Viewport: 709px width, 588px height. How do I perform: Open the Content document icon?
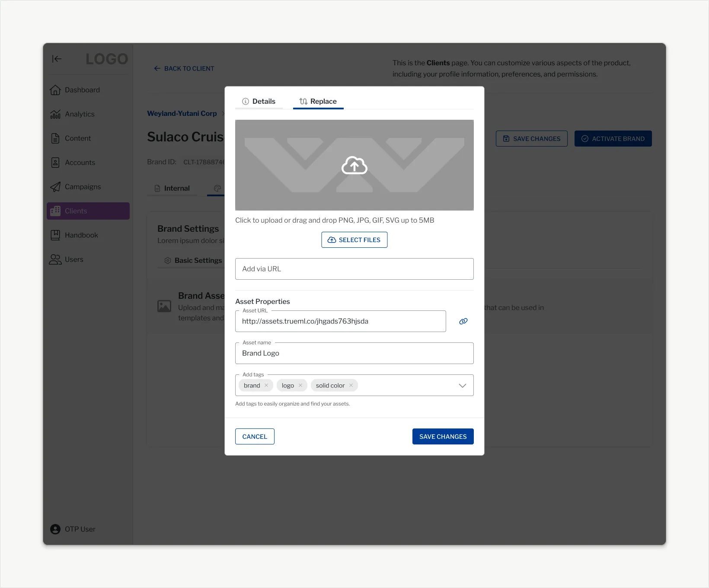pyautogui.click(x=55, y=138)
